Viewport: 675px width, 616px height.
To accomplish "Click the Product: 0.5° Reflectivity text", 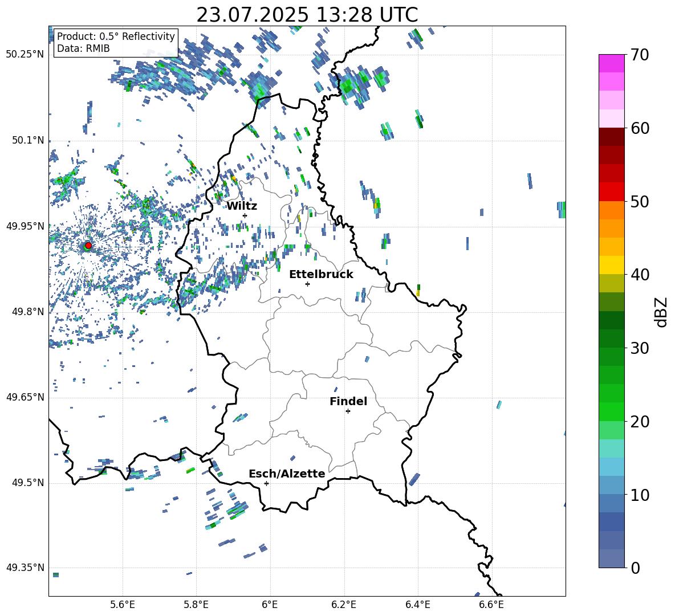I will (x=116, y=36).
